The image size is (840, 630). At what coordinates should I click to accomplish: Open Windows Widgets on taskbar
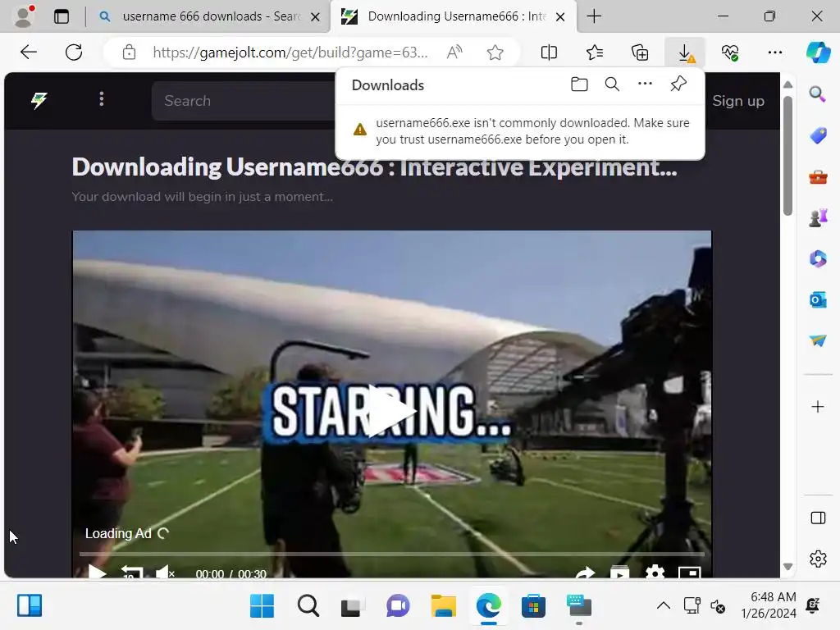pyautogui.click(x=30, y=606)
